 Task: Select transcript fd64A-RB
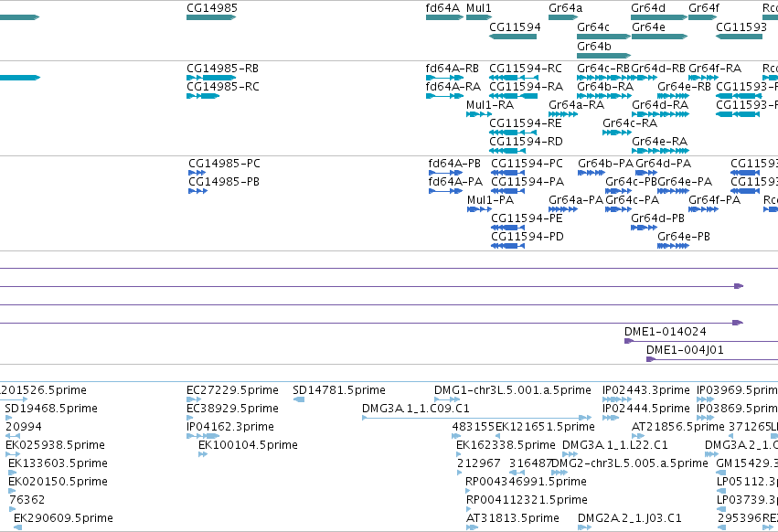click(x=444, y=78)
